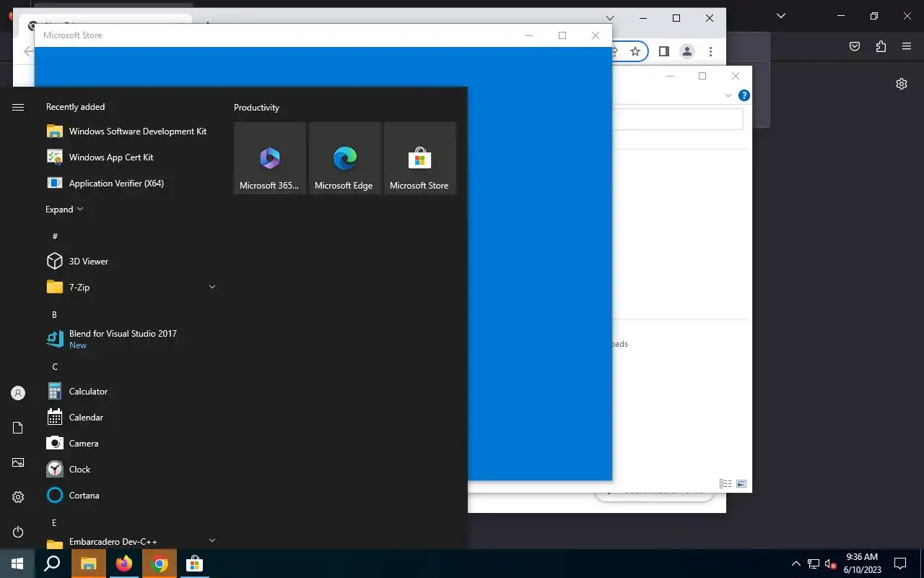The height and width of the screenshot is (578, 924).
Task: Launch the Microsoft Edge tile
Action: (x=345, y=158)
